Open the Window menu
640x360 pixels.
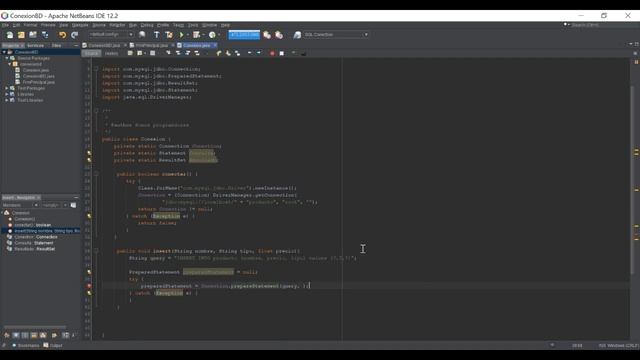[209, 25]
